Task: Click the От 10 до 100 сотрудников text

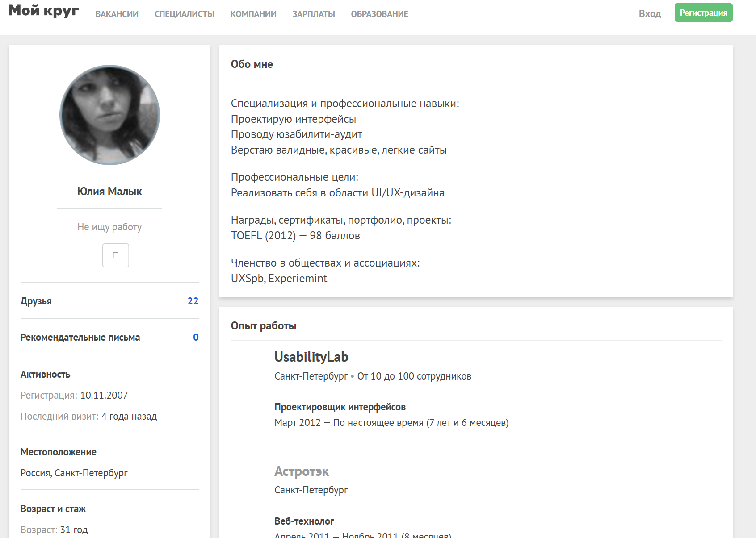Action: pyautogui.click(x=414, y=376)
